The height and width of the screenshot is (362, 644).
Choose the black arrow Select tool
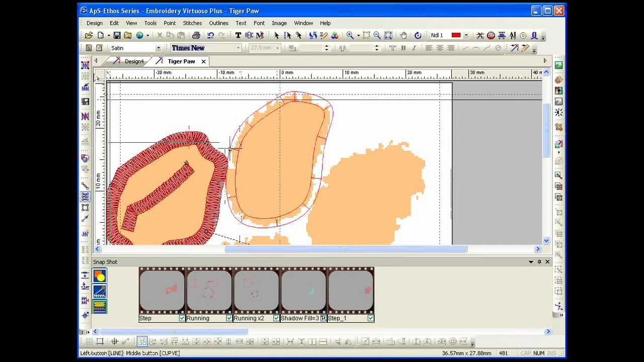tap(276, 35)
